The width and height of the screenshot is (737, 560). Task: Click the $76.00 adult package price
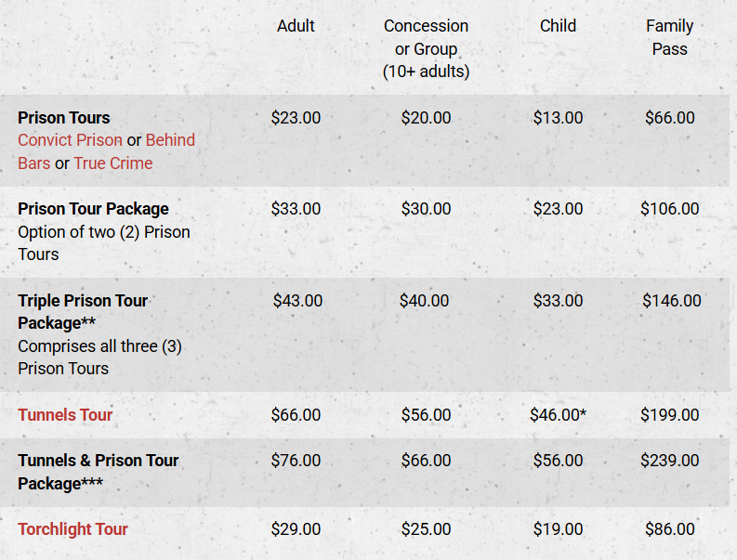pyautogui.click(x=296, y=461)
